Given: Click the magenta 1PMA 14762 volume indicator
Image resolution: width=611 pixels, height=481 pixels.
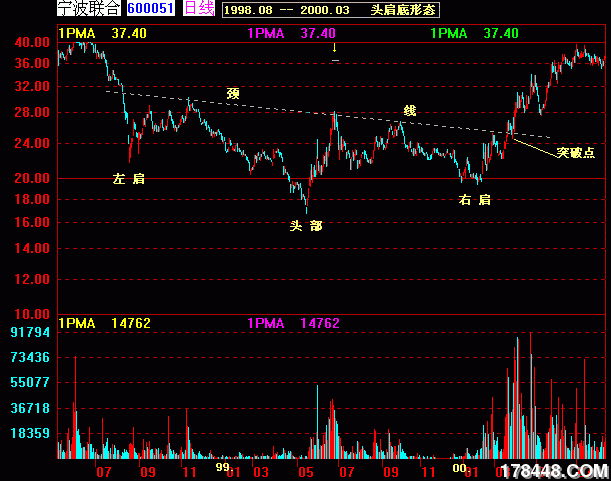Looking at the screenshot, I should 293,323.
